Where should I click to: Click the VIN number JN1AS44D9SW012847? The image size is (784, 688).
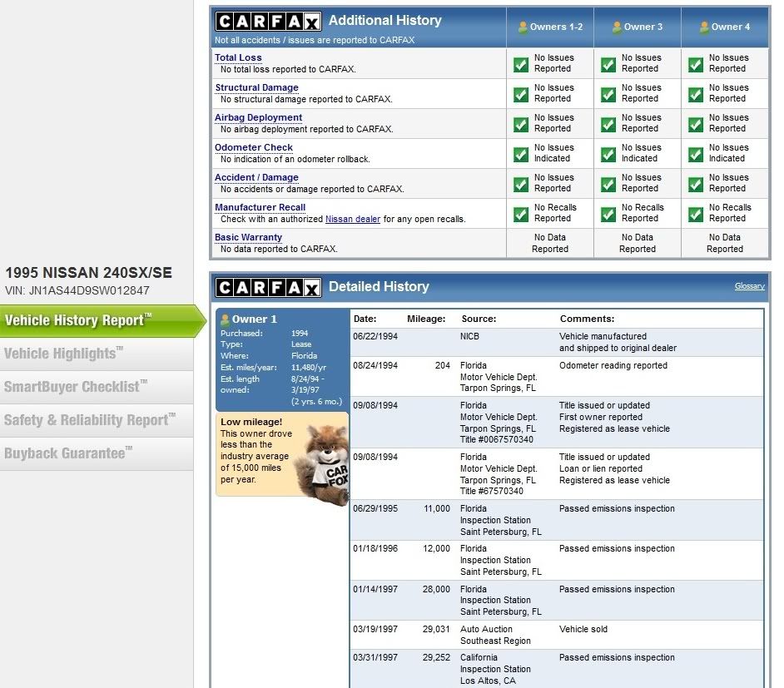pos(89,291)
